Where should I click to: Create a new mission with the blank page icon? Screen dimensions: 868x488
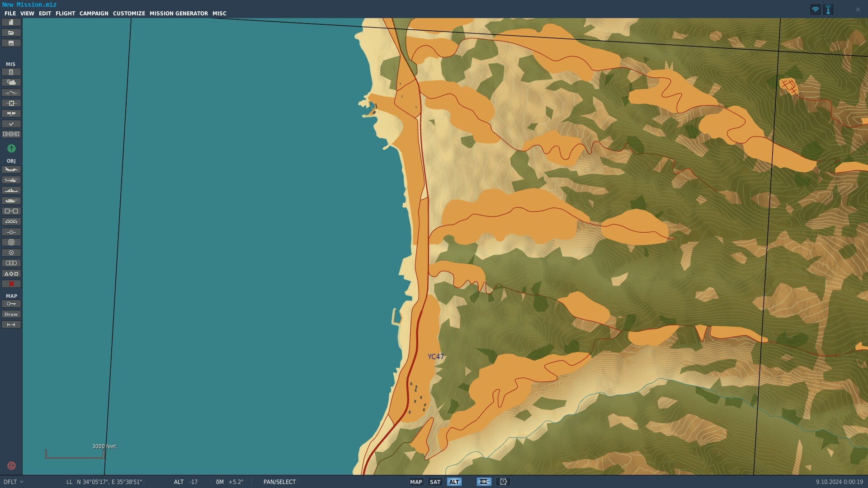click(11, 22)
